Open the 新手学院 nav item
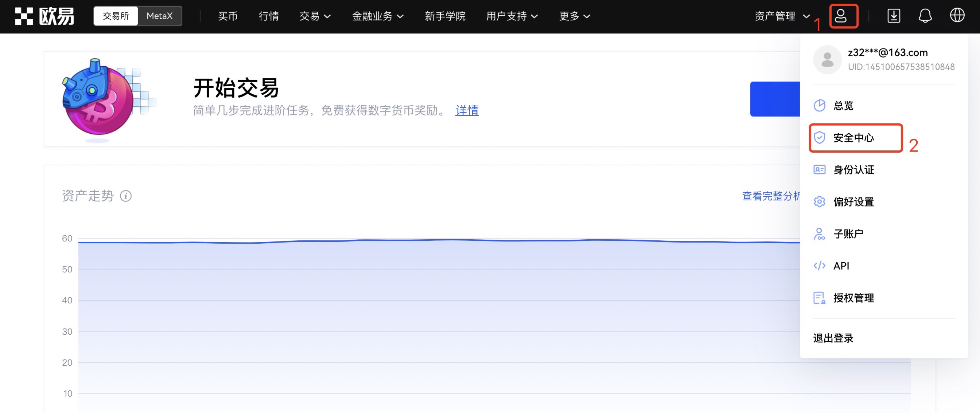980x413 pixels. click(x=445, y=16)
